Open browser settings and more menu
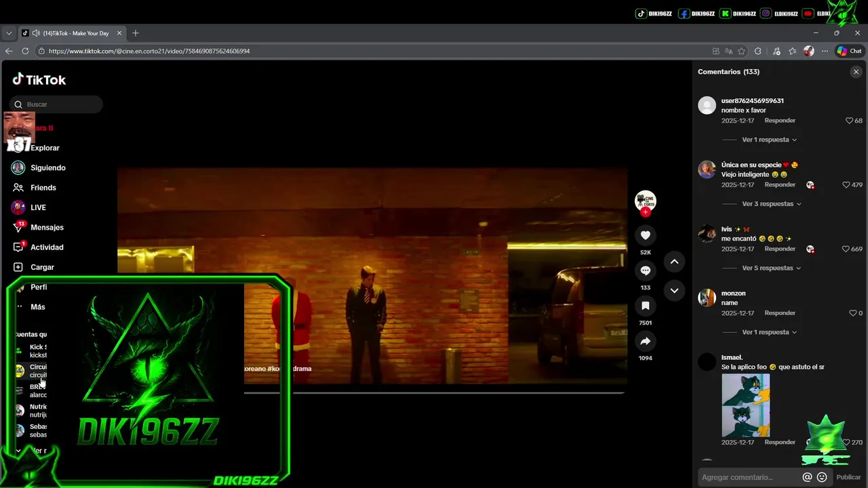The width and height of the screenshot is (868, 488). pos(825,51)
